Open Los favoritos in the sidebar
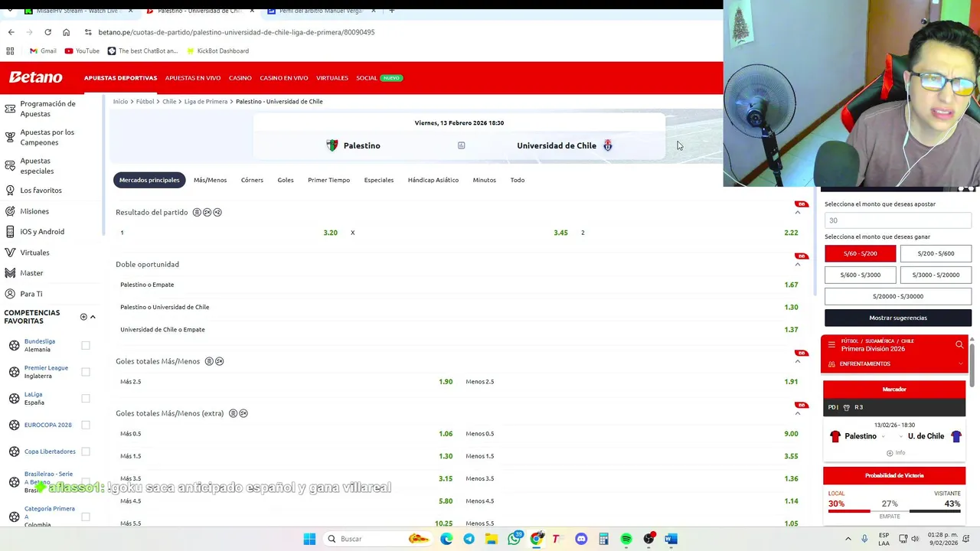Image resolution: width=980 pixels, height=551 pixels. point(41,190)
